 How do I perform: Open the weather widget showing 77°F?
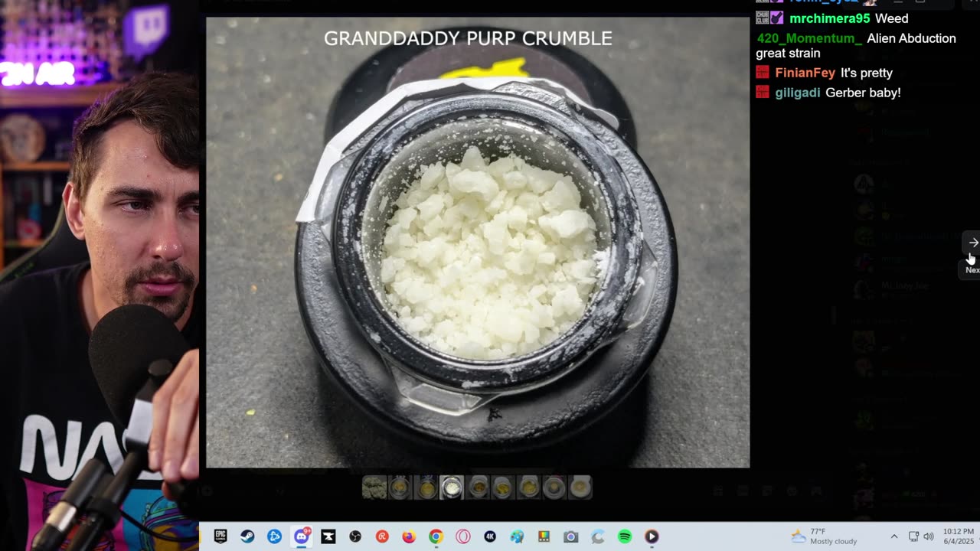pyautogui.click(x=824, y=536)
